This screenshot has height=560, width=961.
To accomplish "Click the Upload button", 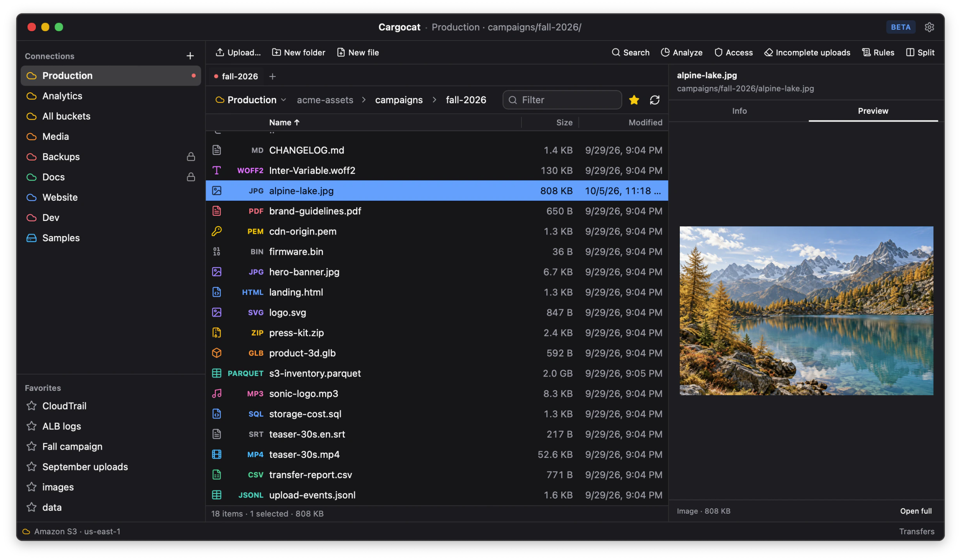I will (238, 53).
